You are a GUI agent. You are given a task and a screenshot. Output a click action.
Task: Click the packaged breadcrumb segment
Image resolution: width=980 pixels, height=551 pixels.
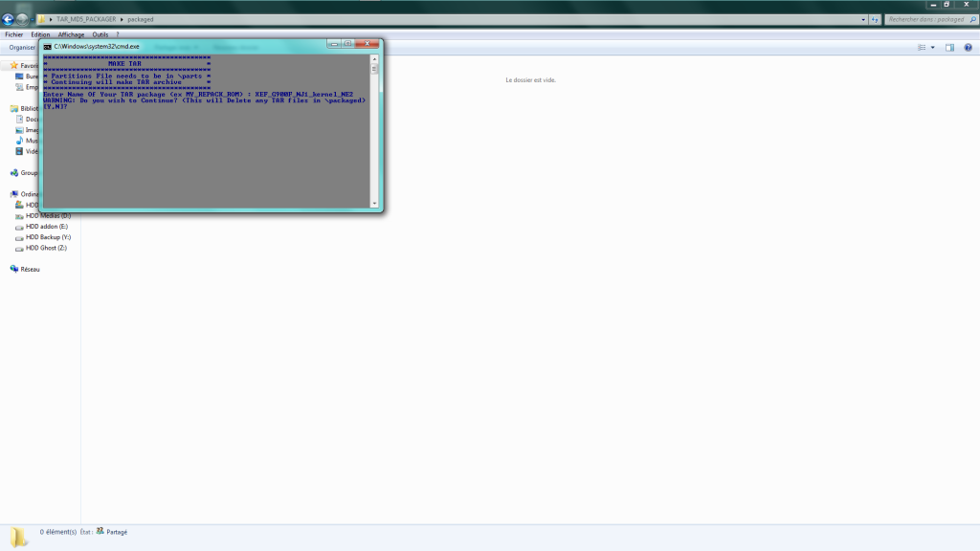point(141,19)
